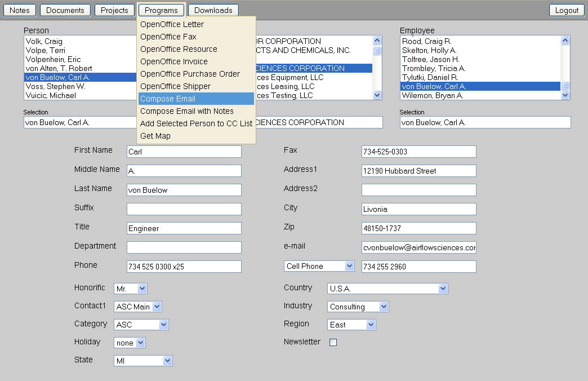Click the e-mail address field
The width and height of the screenshot is (588, 381).
(x=418, y=247)
